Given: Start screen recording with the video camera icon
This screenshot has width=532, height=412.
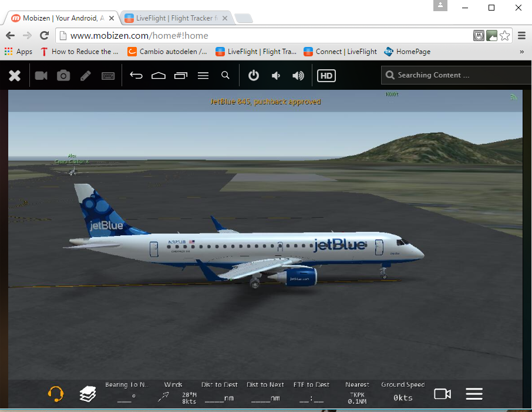Looking at the screenshot, I should (41, 75).
